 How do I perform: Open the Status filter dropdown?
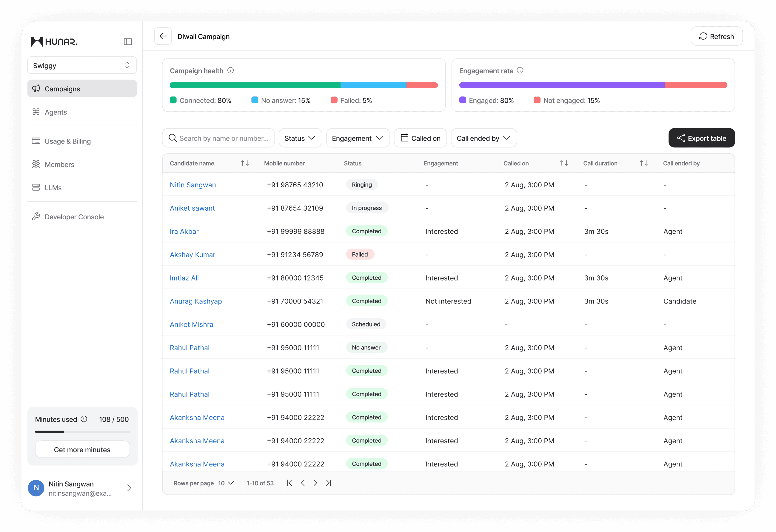tap(300, 138)
